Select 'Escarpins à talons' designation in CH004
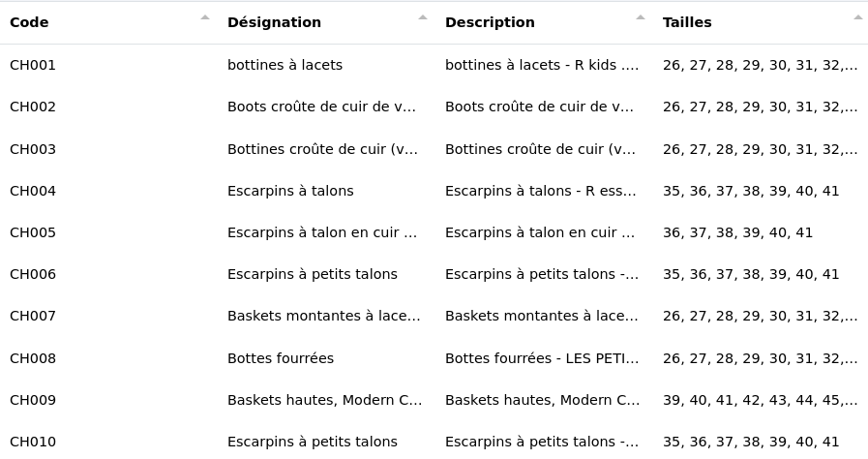The width and height of the screenshot is (868, 459). (290, 191)
